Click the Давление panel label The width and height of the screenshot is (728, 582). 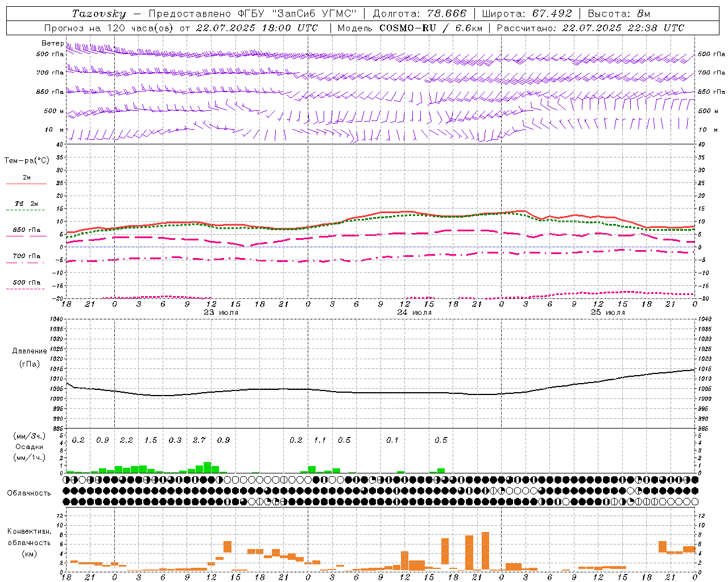(30, 351)
